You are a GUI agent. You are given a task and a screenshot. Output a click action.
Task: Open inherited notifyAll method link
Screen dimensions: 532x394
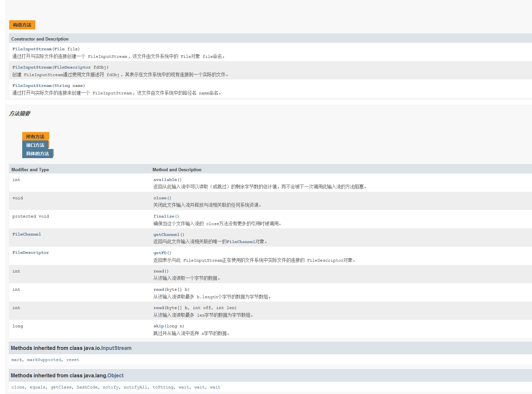[x=136, y=387]
